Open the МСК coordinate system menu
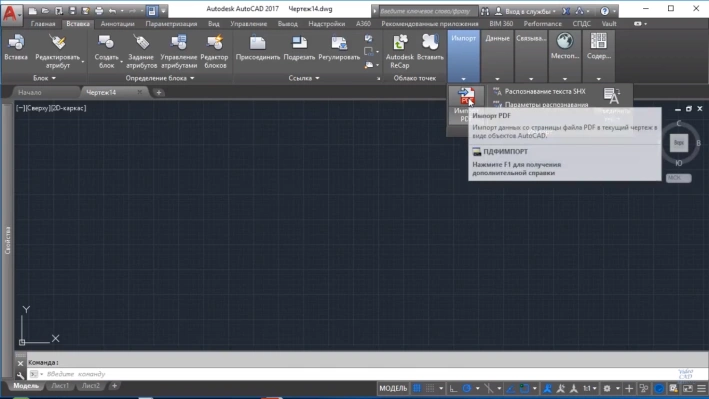 tap(678, 178)
